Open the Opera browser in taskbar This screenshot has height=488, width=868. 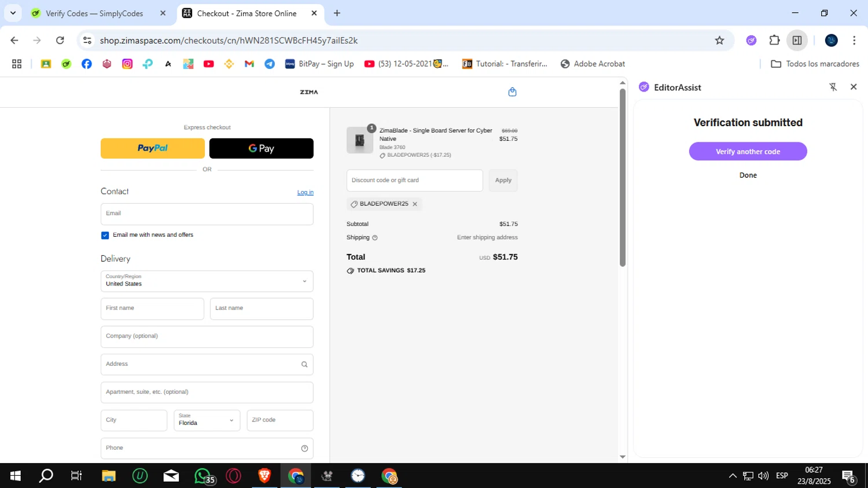point(234,476)
